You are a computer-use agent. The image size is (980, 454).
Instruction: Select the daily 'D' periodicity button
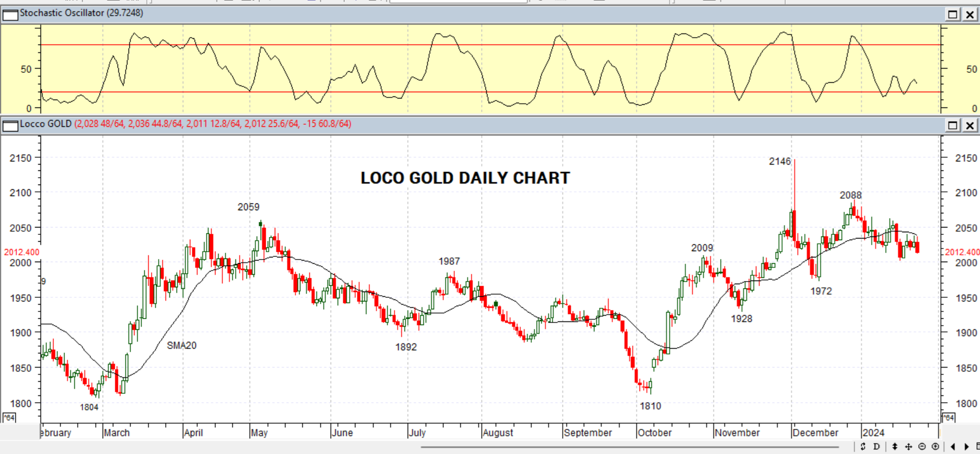[x=877, y=447]
